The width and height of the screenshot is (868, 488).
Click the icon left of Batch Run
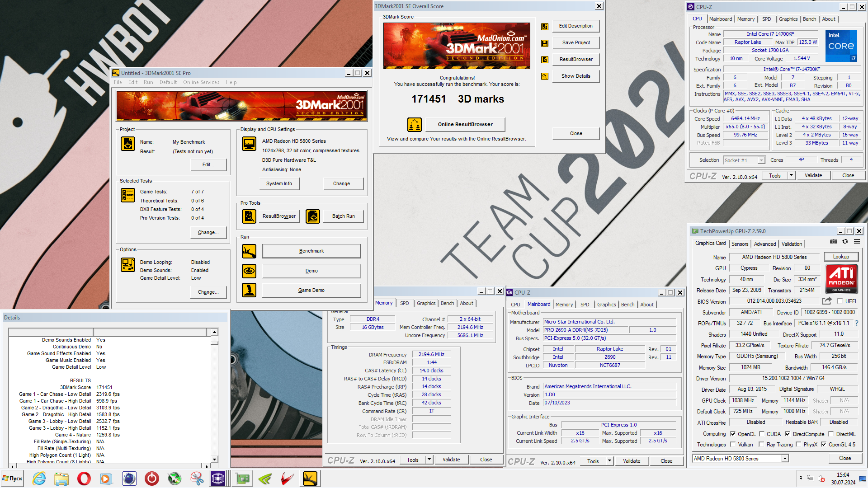point(313,216)
